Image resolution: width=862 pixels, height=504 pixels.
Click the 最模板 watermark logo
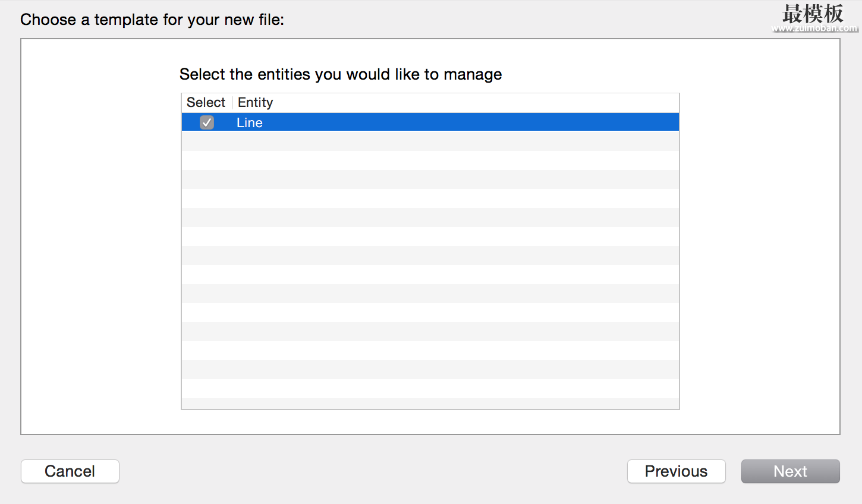813,13
